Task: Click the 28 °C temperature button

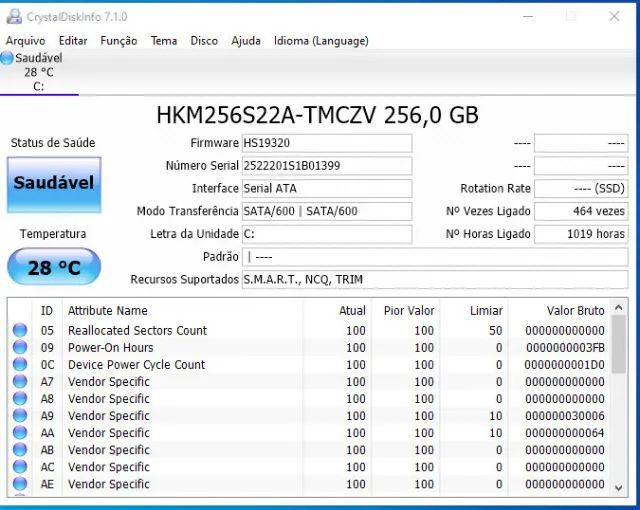Action: click(x=54, y=267)
